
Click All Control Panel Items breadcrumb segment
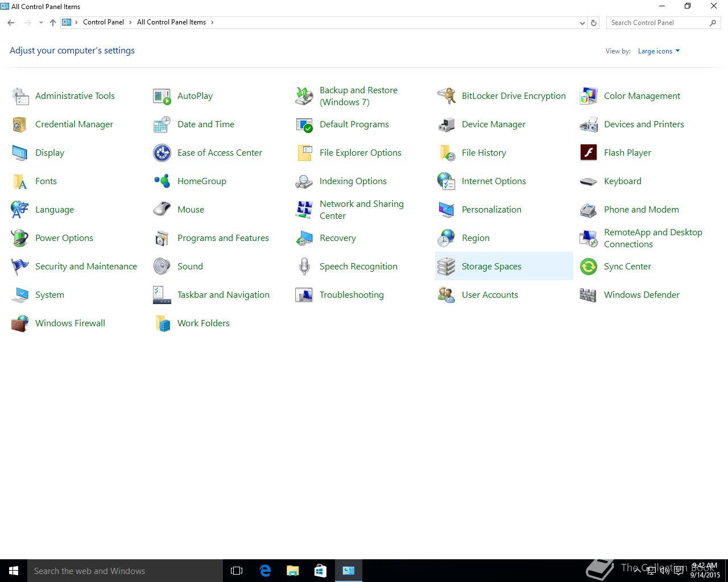click(x=171, y=22)
